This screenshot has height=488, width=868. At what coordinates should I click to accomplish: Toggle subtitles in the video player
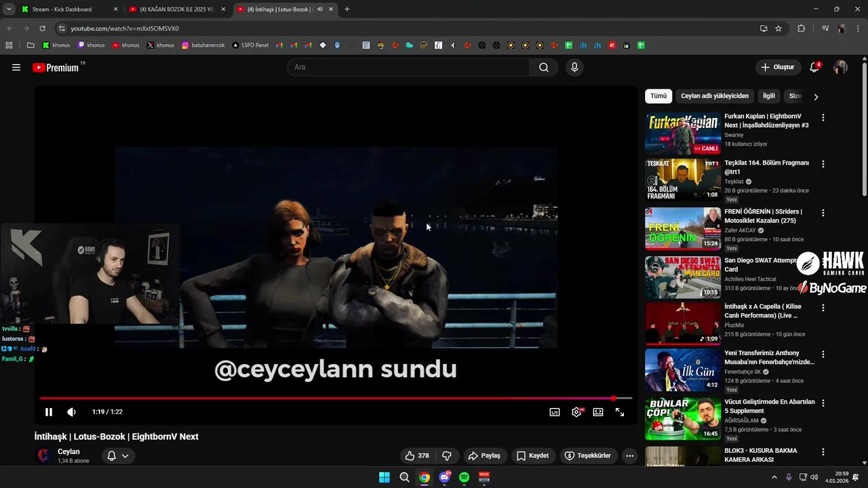(x=555, y=412)
